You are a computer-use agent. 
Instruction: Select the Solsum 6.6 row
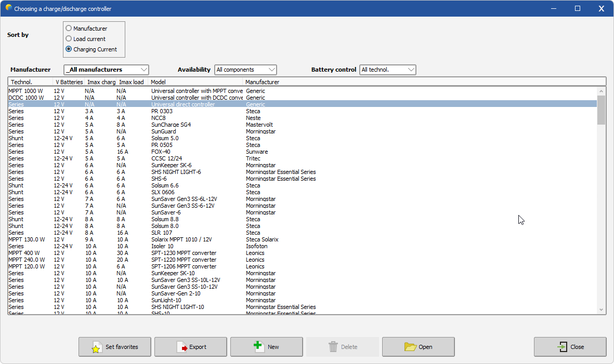[302, 185]
